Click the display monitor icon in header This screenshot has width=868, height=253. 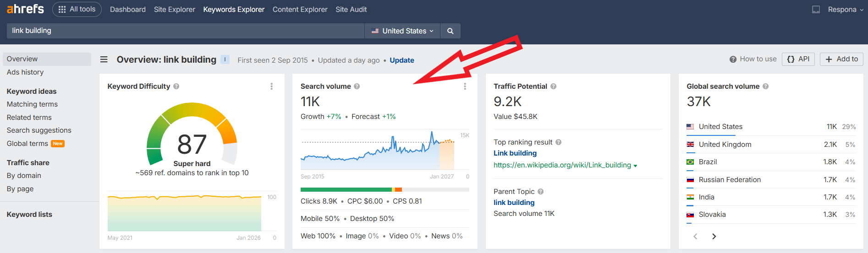tap(816, 9)
